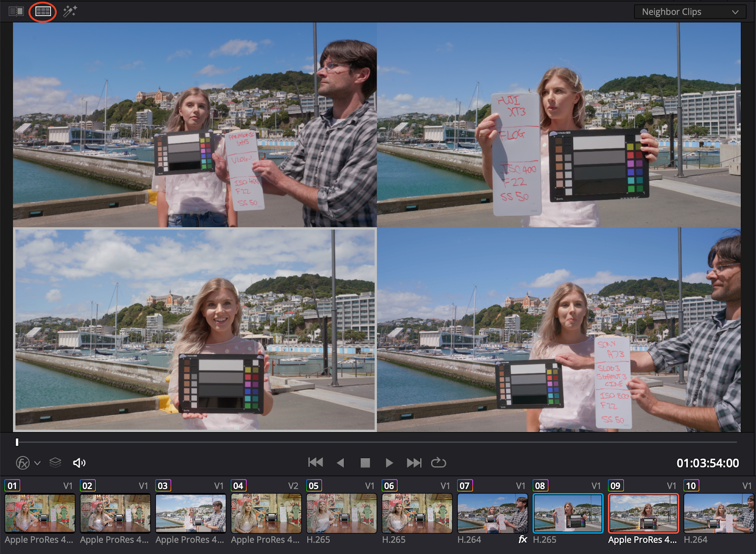Image resolution: width=756 pixels, height=554 pixels.
Task: Click the layers stack icon
Action: (55, 463)
